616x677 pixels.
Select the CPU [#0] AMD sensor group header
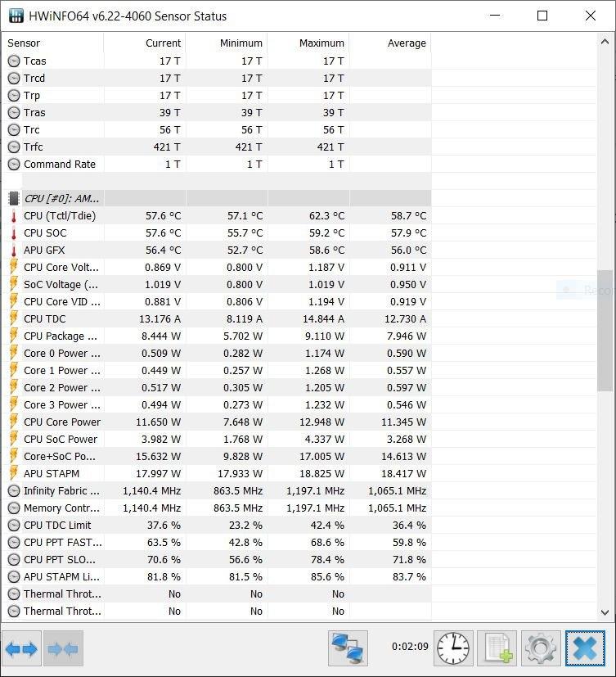point(62,198)
